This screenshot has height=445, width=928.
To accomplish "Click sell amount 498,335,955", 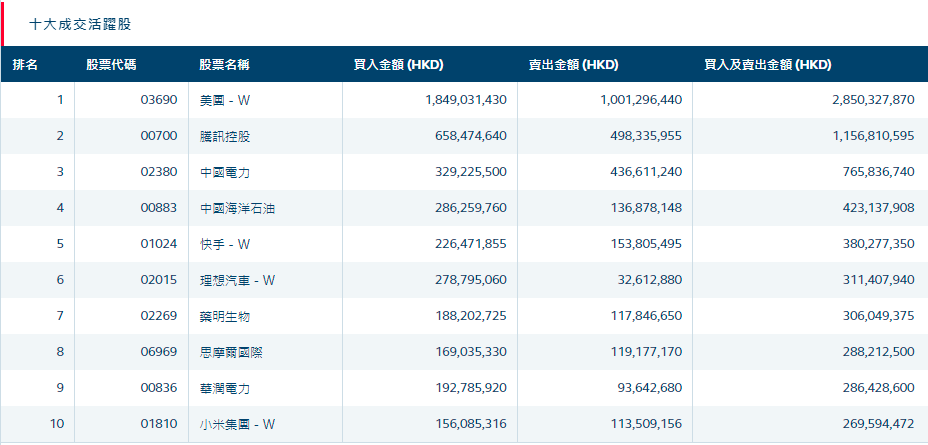I will (x=646, y=136).
